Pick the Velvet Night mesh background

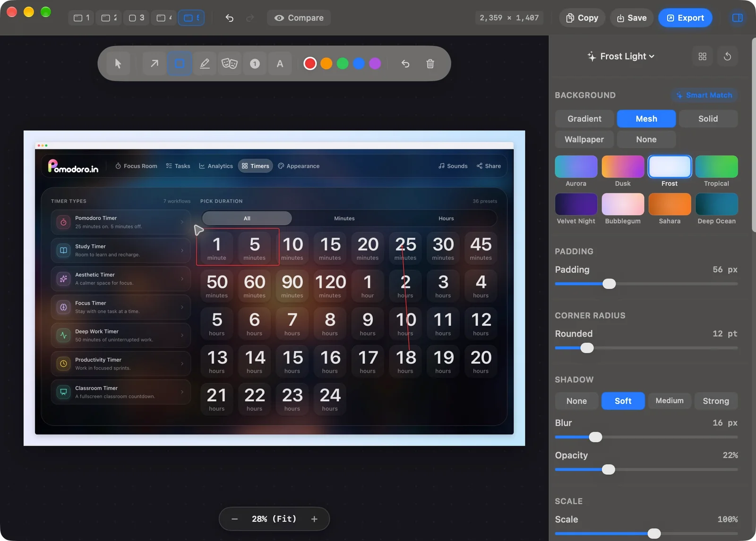click(576, 204)
